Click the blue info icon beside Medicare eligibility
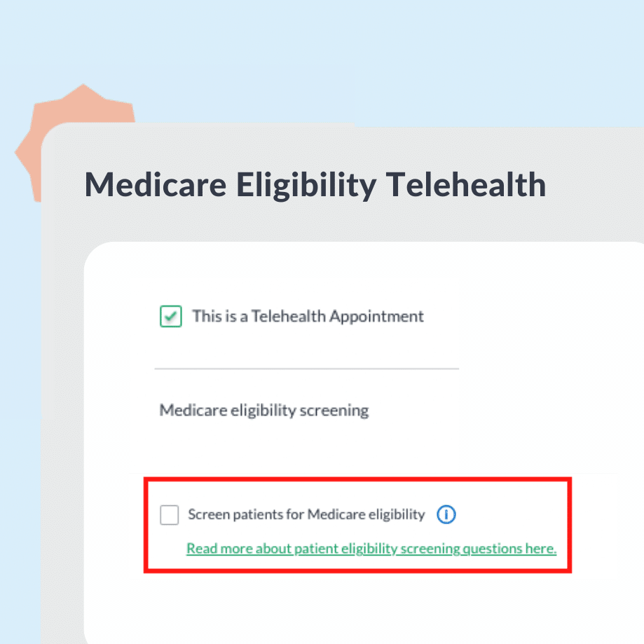 446,515
